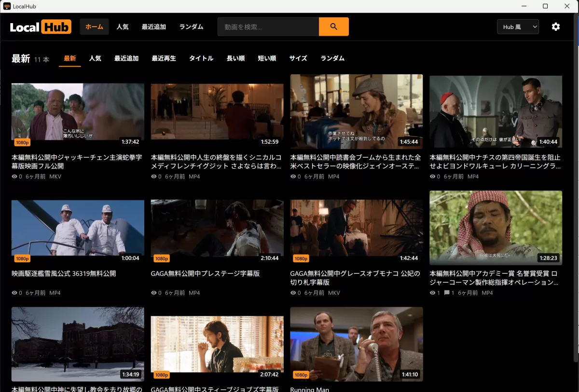Click the orange search magnifier button
579x392 pixels.
click(334, 27)
